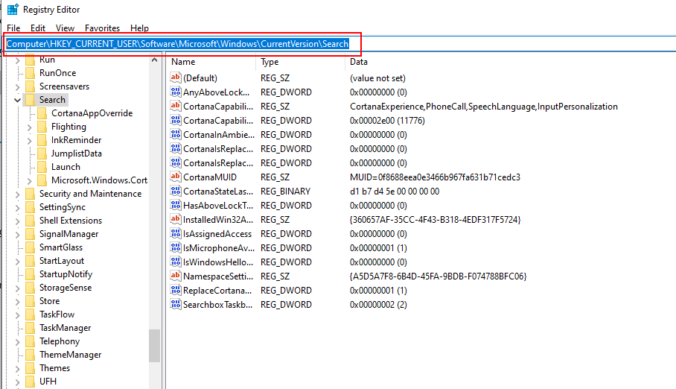Click the {A5D5A7F8-6B4D-45FA-9BDB-F074788BFC06} data value

coord(438,276)
